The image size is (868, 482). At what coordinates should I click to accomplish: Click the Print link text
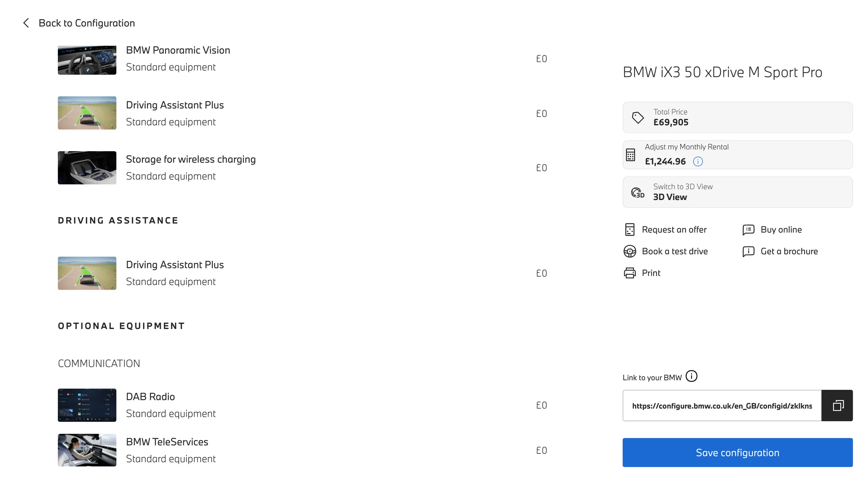(651, 273)
